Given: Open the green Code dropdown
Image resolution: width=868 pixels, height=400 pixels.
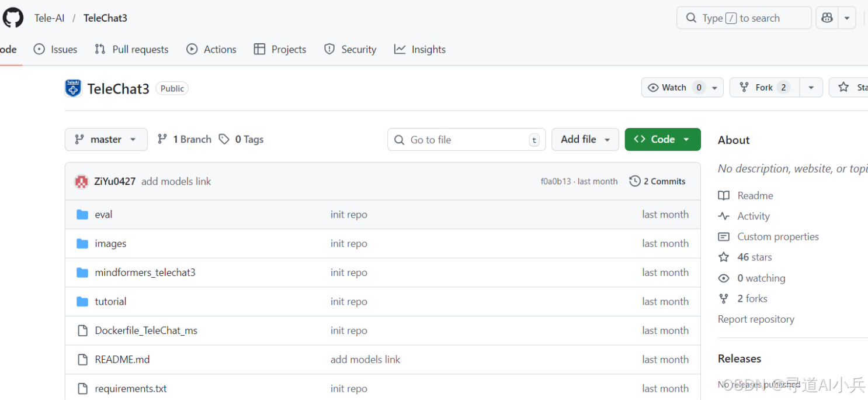Looking at the screenshot, I should click(x=662, y=139).
